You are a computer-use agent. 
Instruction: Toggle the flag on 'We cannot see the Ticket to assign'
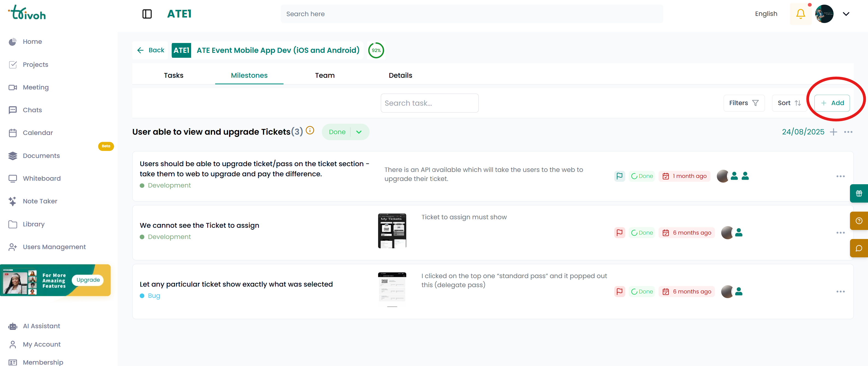[619, 232]
